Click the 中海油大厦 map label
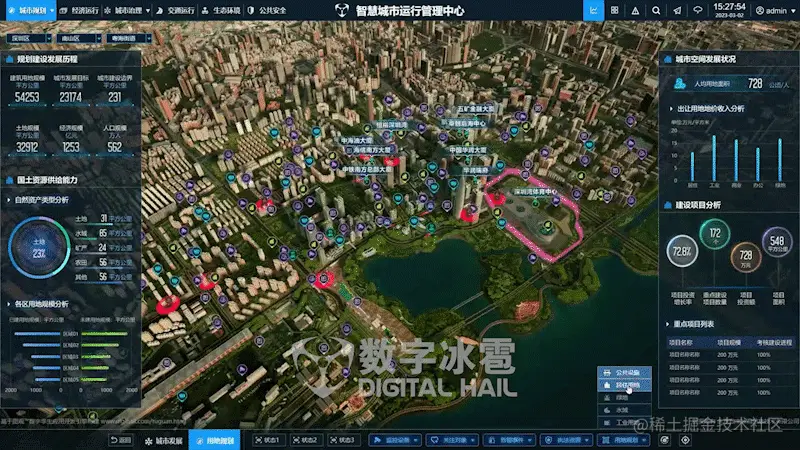 click(357, 140)
